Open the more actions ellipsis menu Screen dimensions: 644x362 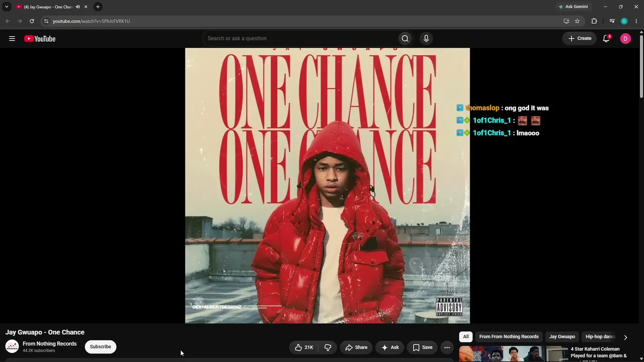[x=447, y=347]
